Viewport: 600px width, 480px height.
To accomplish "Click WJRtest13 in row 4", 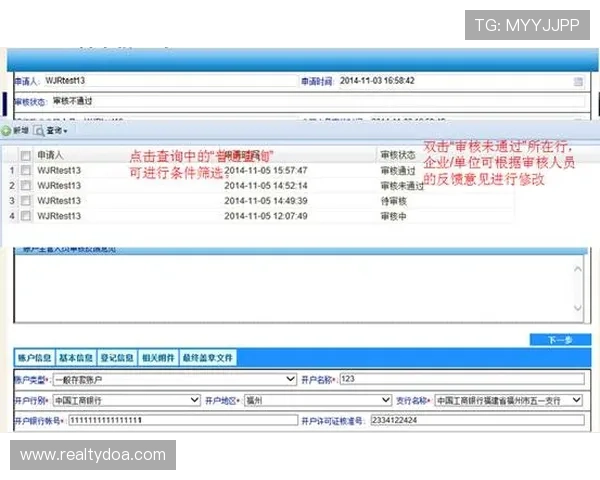I will coord(59,216).
